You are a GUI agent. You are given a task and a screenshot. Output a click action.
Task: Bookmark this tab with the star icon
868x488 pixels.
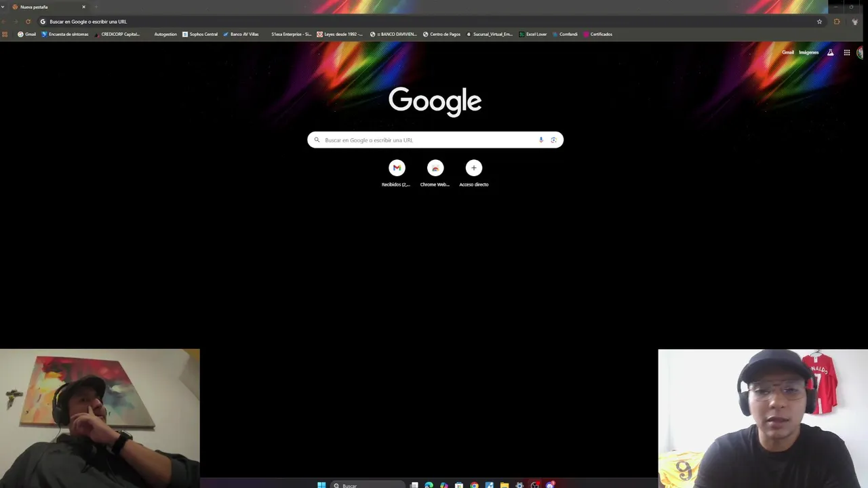[x=819, y=22]
